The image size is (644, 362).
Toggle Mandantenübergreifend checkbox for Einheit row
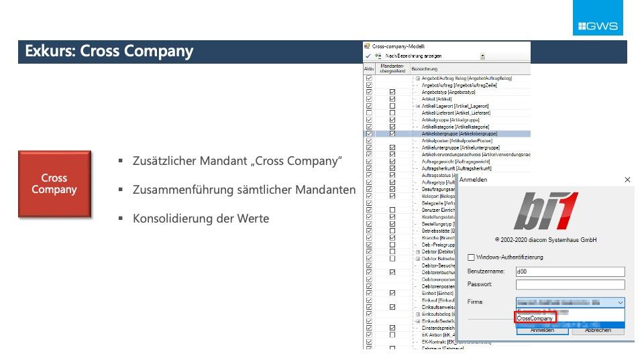pyautogui.click(x=392, y=293)
